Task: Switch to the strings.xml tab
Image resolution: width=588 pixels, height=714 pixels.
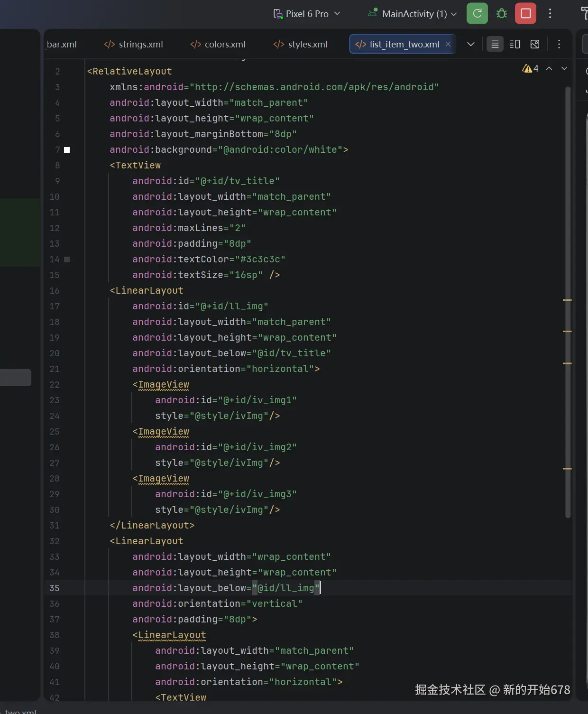Action: click(133, 44)
